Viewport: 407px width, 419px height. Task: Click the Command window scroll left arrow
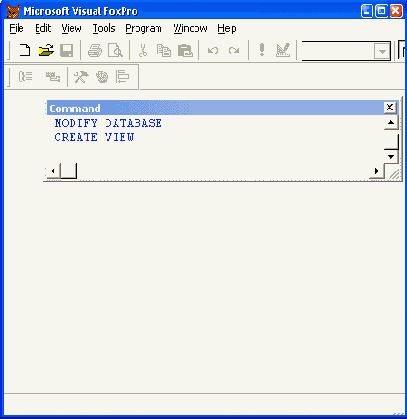[53, 171]
